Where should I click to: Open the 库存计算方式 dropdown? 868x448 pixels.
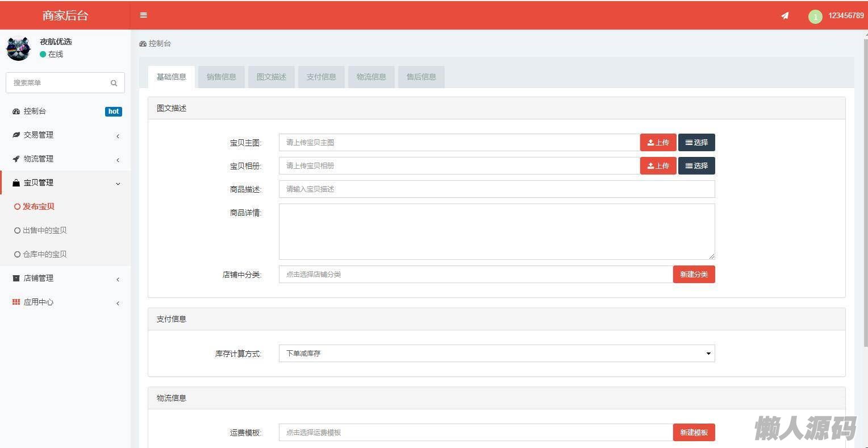coord(496,354)
